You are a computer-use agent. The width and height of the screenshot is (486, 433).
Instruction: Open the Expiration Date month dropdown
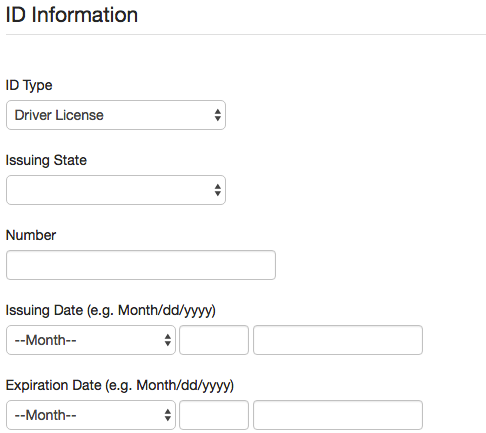pyautogui.click(x=91, y=415)
